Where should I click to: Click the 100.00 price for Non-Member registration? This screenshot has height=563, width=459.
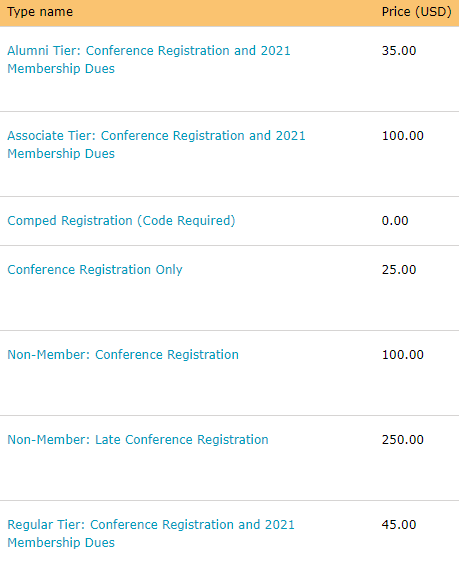click(403, 355)
